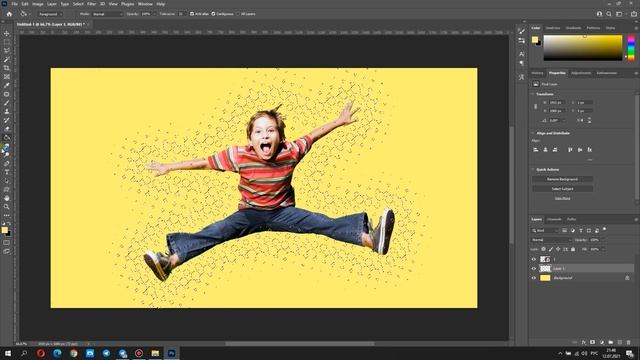The image size is (640, 360).
Task: Click the yellow color picker field
Action: tap(583, 48)
